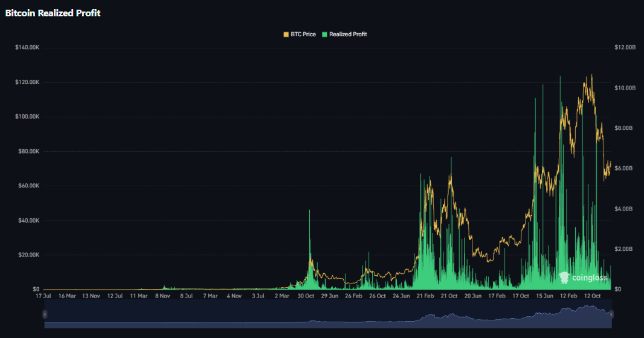Toggle the BTC Price series label
Viewport: 644px width, 338px height.
(303, 34)
